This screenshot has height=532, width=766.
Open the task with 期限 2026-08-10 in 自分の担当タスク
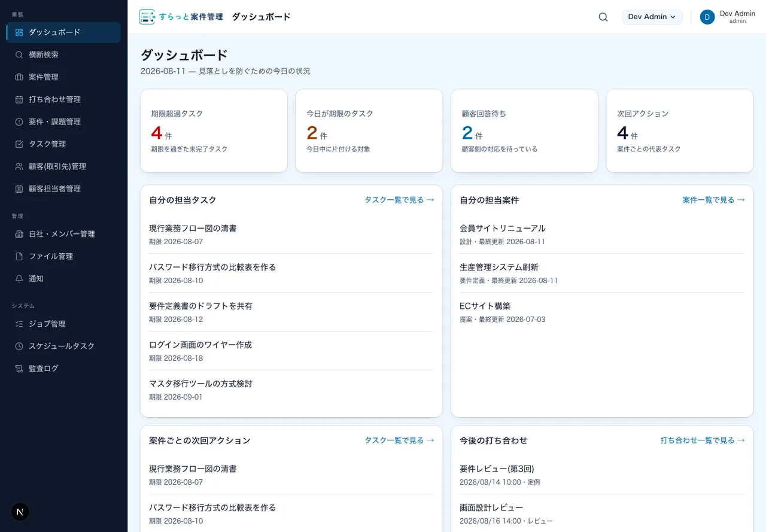tap(291, 273)
